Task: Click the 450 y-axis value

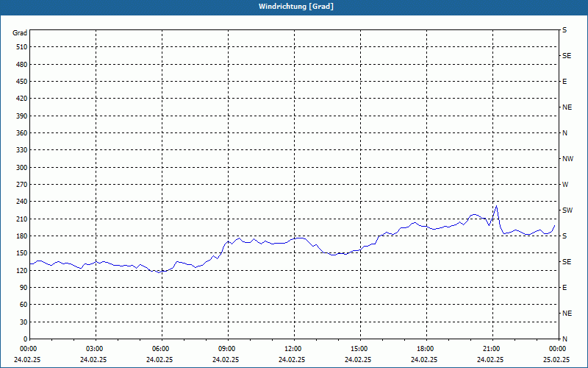Action: (x=22, y=82)
